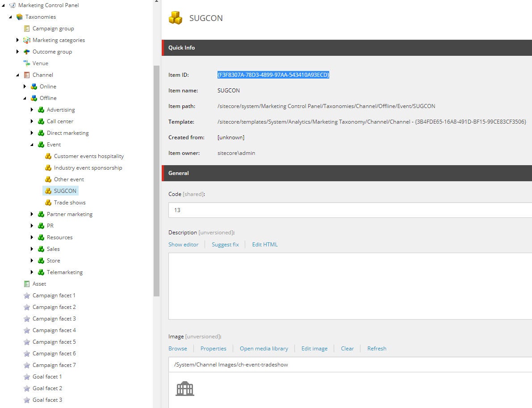The height and width of the screenshot is (408, 532).
Task: Click the General section header
Action: 178,173
